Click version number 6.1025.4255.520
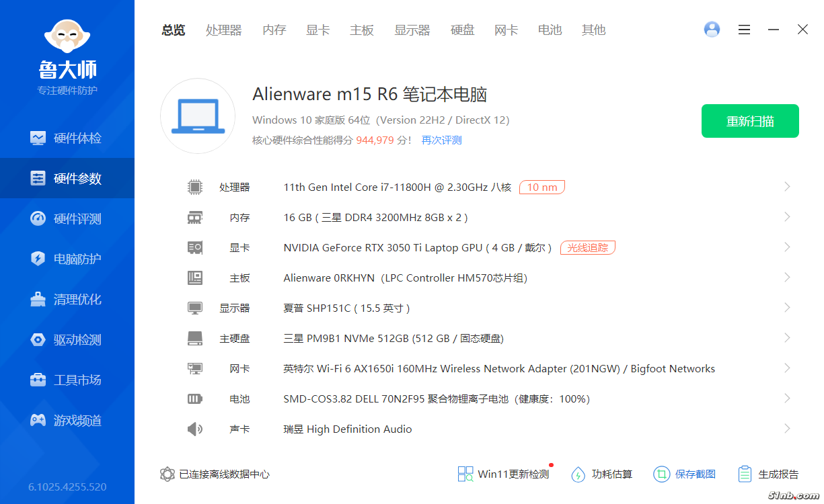Screen dimensions: 824x504 click(x=67, y=487)
